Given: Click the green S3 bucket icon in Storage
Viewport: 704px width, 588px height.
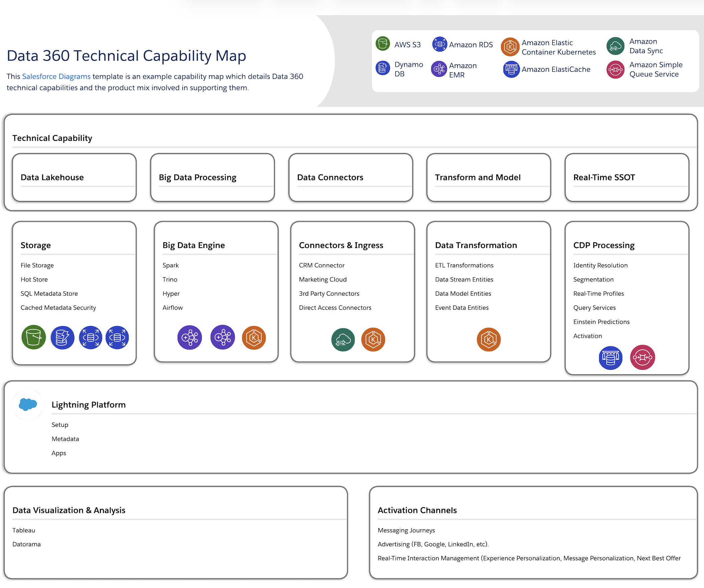Looking at the screenshot, I should [x=33, y=337].
